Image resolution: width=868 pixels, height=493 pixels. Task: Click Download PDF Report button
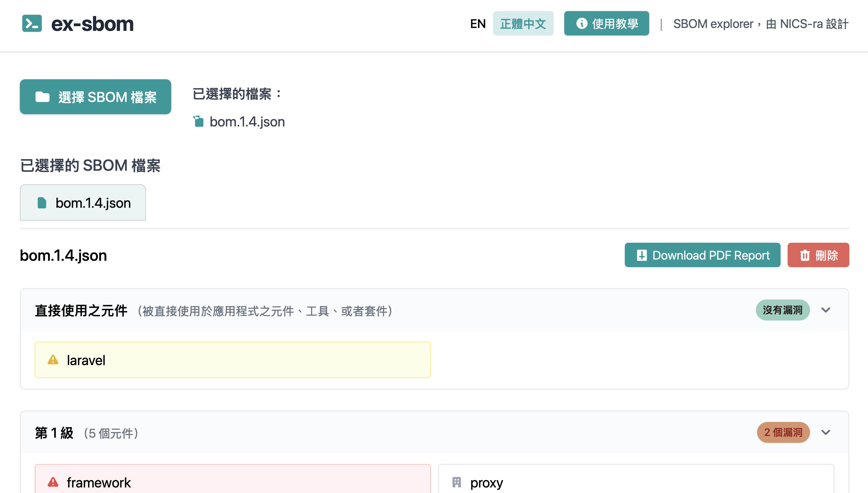click(x=702, y=255)
